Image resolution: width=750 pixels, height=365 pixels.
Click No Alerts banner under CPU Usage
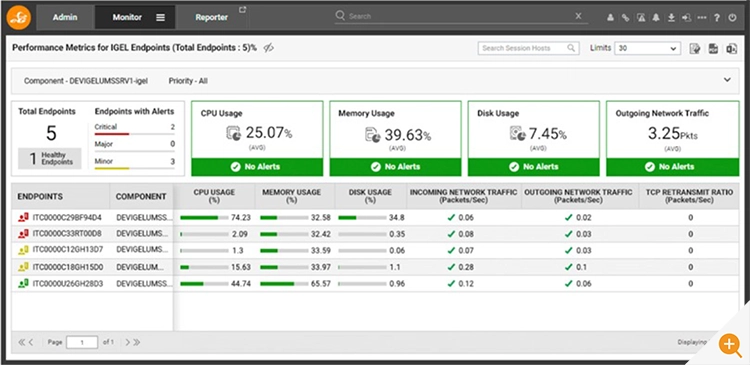(x=257, y=167)
